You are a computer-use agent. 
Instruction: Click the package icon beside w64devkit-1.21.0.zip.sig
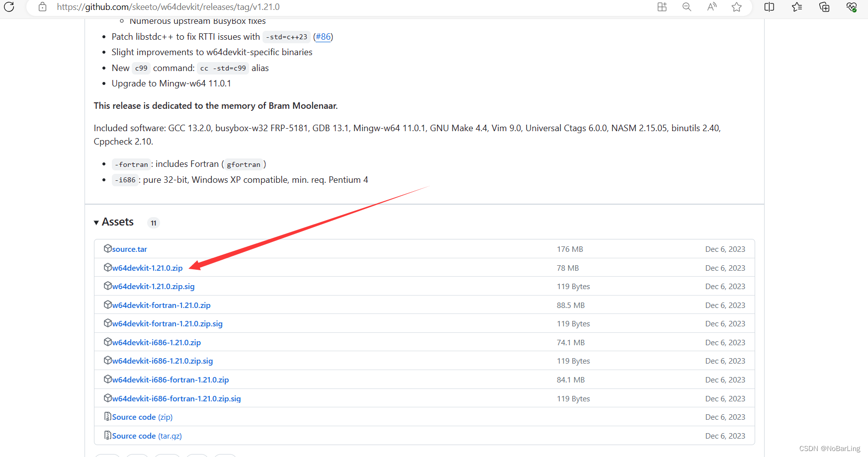coord(107,286)
